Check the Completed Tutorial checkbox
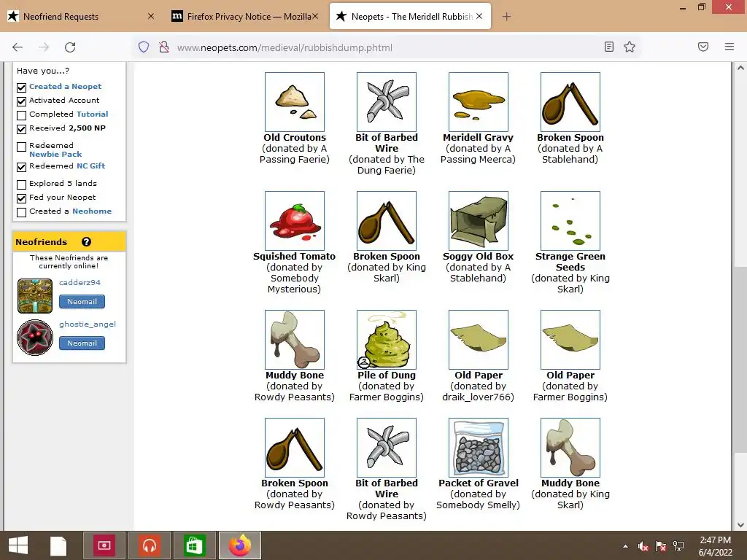The height and width of the screenshot is (560, 747). tap(21, 115)
